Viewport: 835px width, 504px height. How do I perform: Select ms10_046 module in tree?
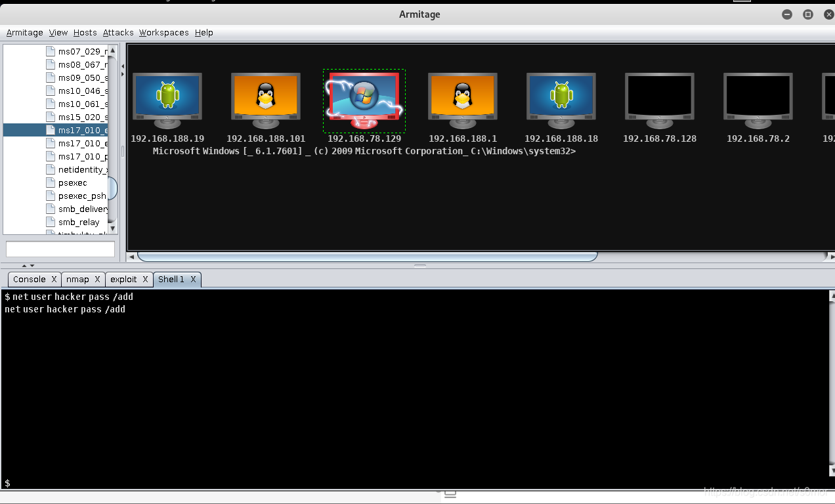pos(77,91)
